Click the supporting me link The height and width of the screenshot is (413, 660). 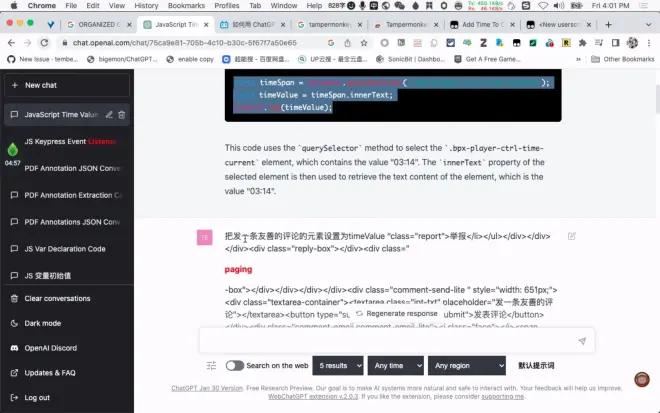(503, 397)
